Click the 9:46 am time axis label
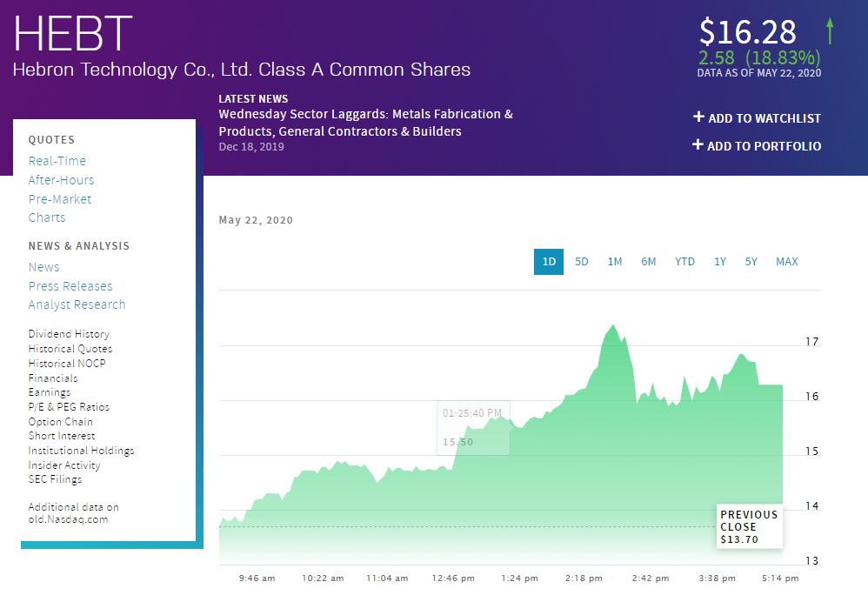The height and width of the screenshot is (602, 868). pos(257,579)
